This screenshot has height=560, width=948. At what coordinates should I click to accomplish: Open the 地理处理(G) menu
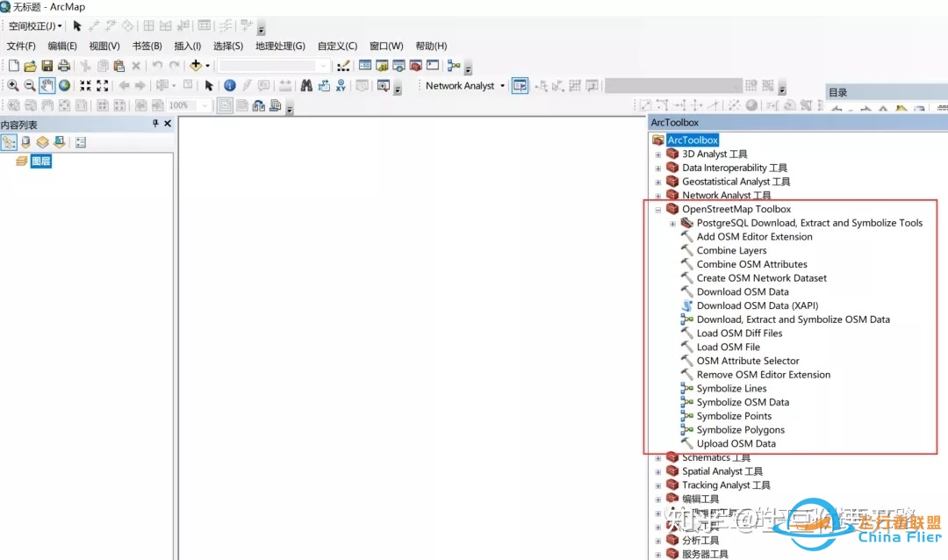click(280, 46)
